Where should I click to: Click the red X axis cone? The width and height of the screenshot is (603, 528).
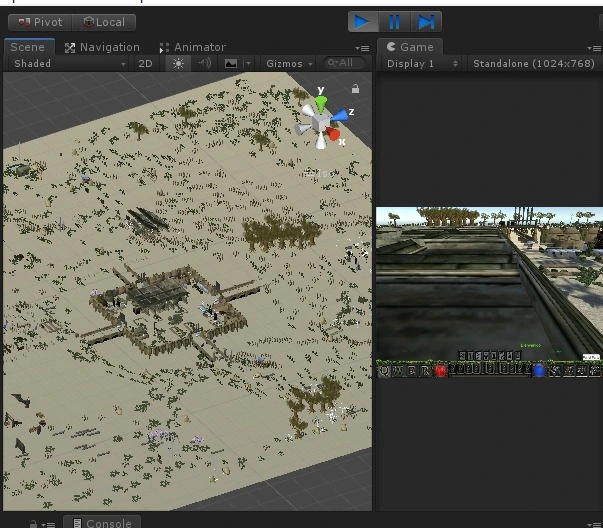click(x=332, y=134)
